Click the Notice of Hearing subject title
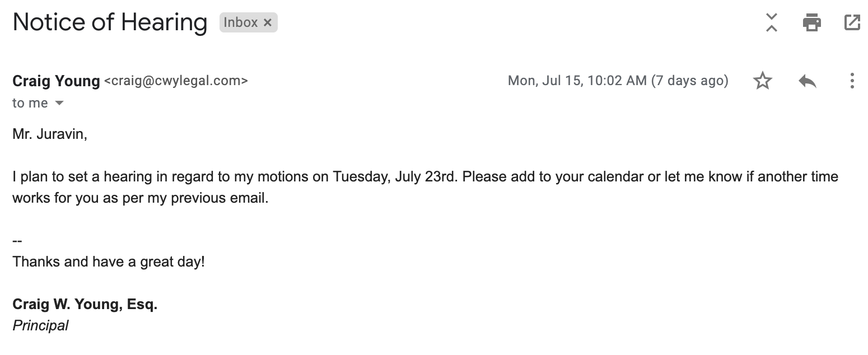This screenshot has height=355, width=868. (110, 22)
